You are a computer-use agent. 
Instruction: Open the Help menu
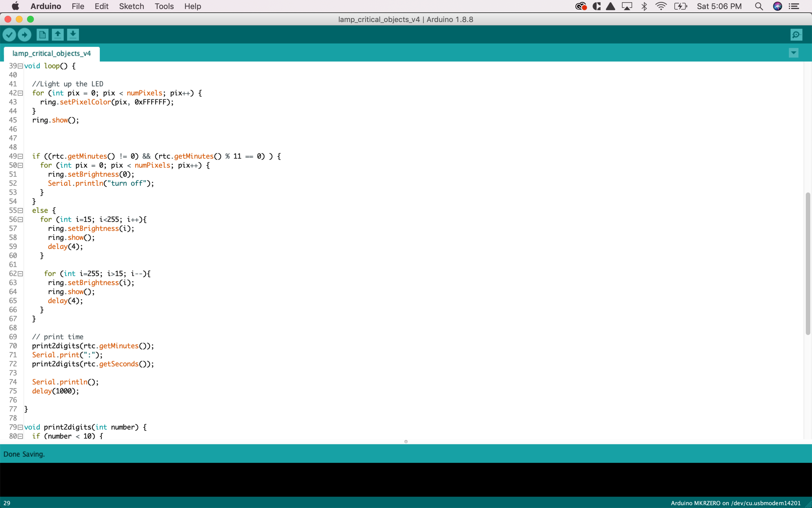coord(193,7)
